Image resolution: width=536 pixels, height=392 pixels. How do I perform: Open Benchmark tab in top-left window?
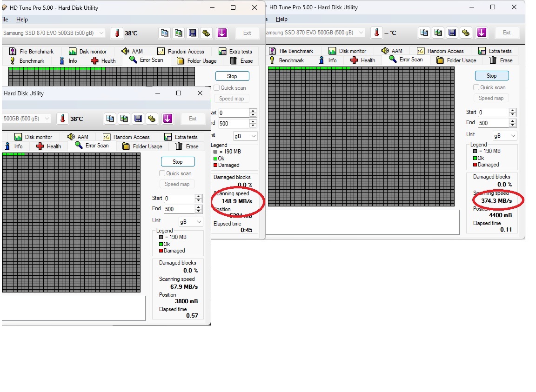point(27,60)
